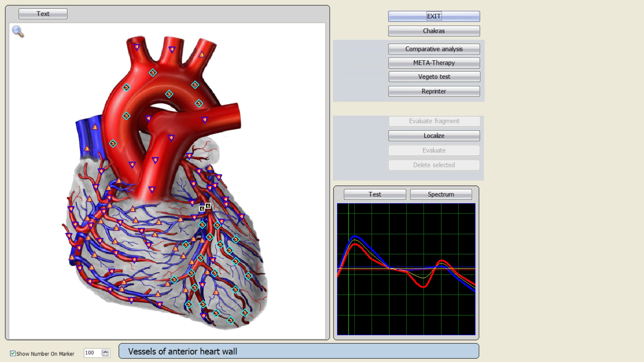
Task: Select lower marker 3 on blue vena cava
Action: [x=87, y=148]
